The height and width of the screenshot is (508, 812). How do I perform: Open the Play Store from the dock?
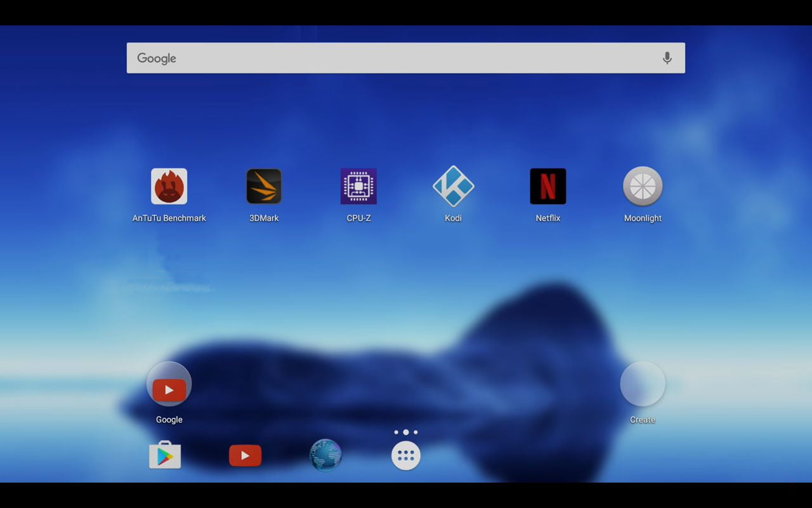165,455
